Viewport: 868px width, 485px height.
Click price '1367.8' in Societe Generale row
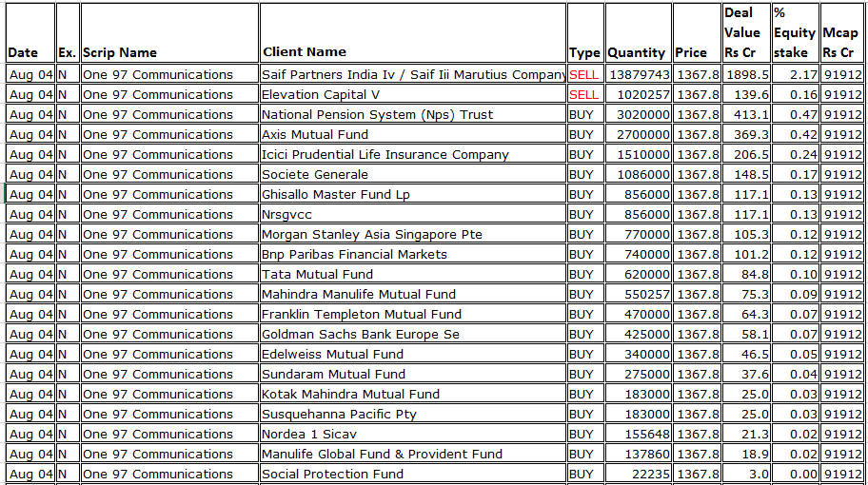coord(697,174)
